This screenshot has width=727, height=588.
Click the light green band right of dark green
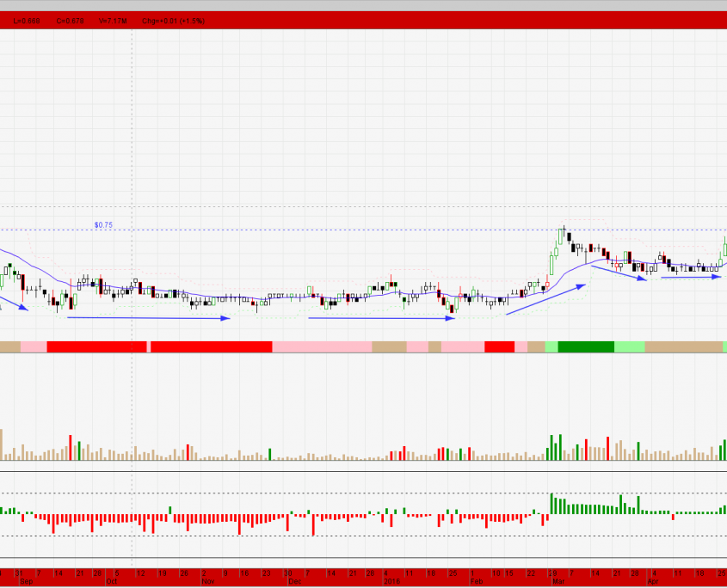630,346
